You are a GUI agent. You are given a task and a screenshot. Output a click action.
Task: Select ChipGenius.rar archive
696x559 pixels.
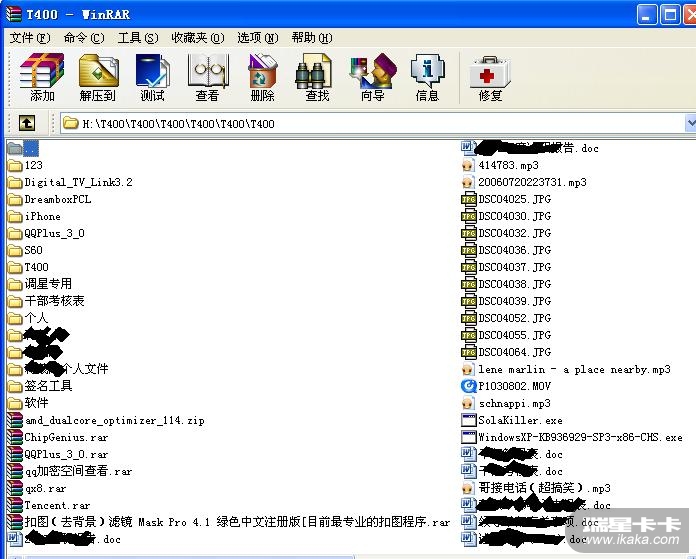click(58, 437)
